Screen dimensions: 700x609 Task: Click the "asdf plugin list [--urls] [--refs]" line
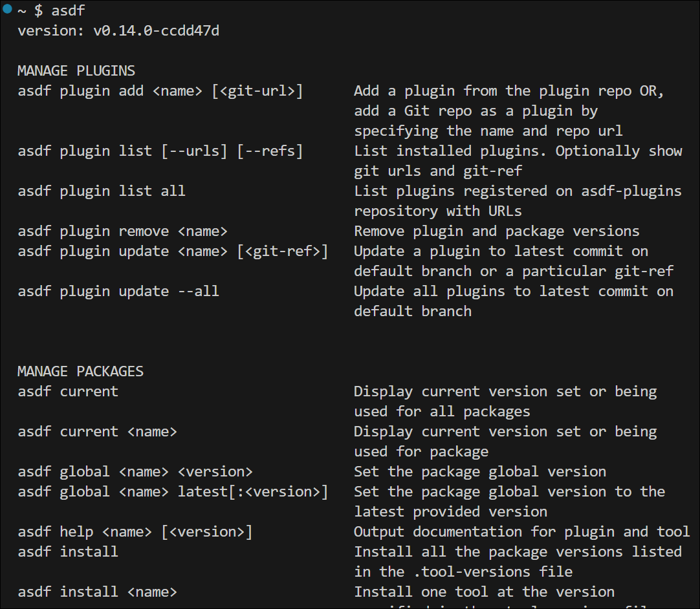pos(160,151)
